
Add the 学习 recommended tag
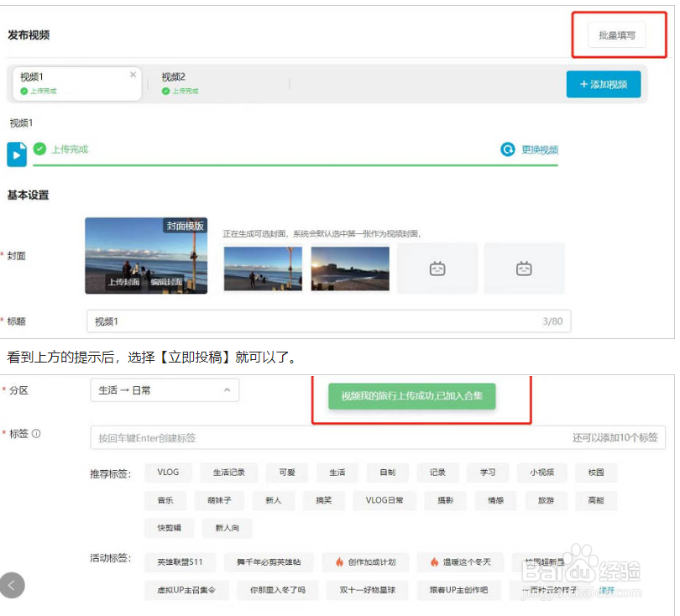coord(488,472)
